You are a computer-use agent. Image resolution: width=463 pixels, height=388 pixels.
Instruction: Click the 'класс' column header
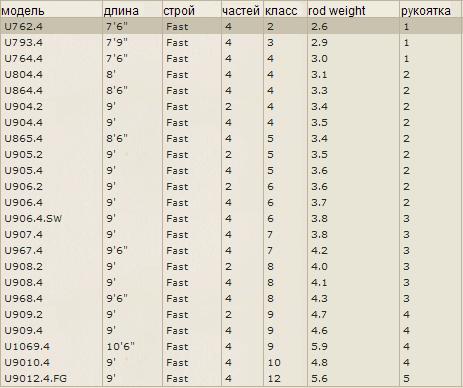click(x=281, y=11)
